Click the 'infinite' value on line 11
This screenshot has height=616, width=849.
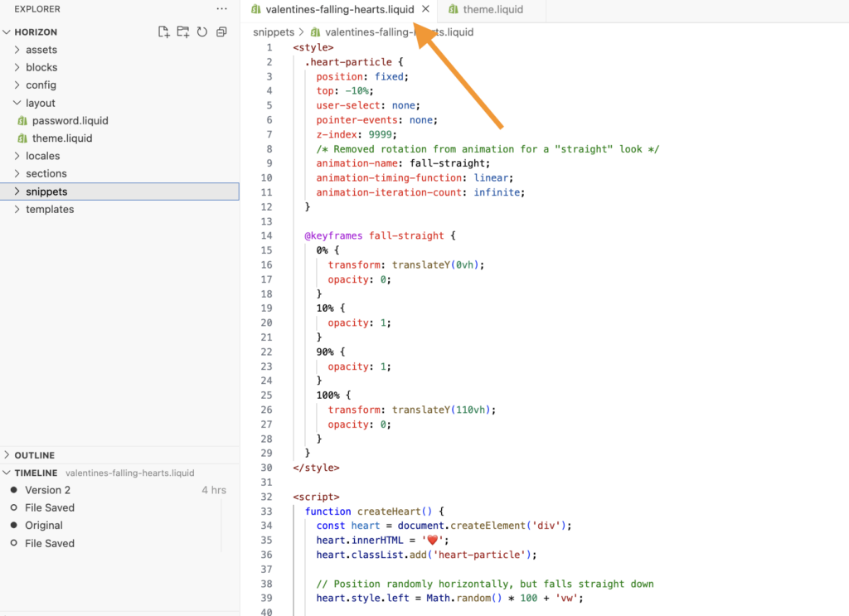pyautogui.click(x=497, y=192)
